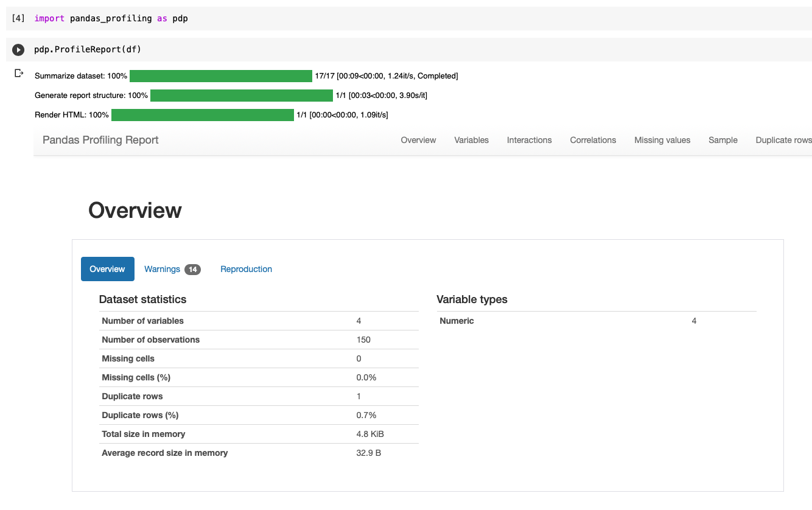Open the Sample section
The image size is (812, 510).
click(723, 140)
